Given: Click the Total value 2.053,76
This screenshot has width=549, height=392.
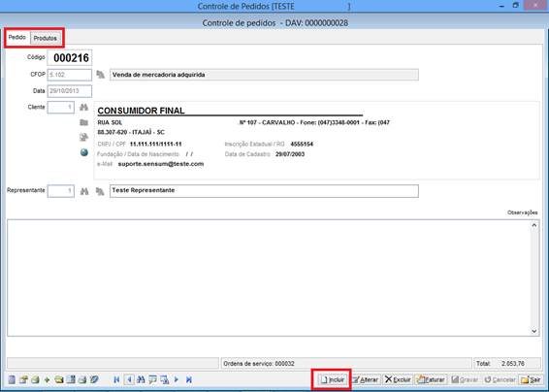Looking at the screenshot, I should click(x=512, y=364).
